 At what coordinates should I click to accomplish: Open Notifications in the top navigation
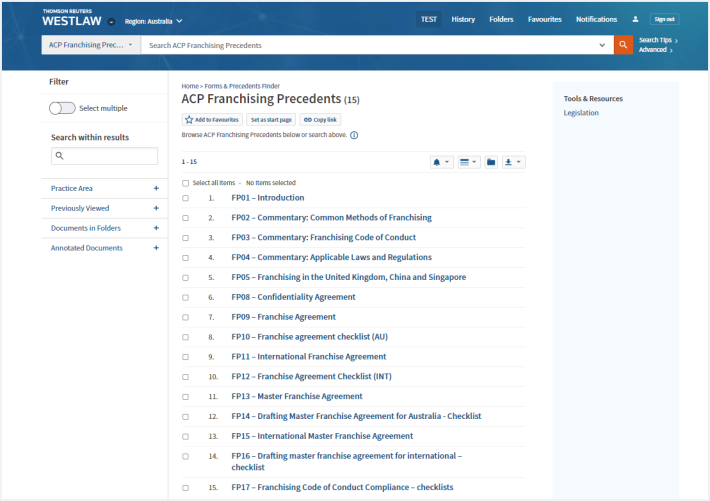[596, 19]
